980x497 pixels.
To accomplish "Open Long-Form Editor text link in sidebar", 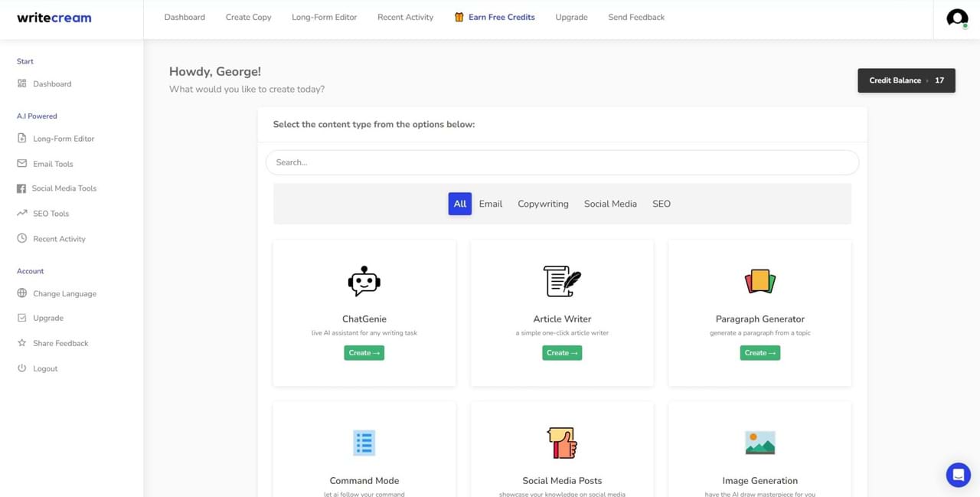I will coord(64,139).
